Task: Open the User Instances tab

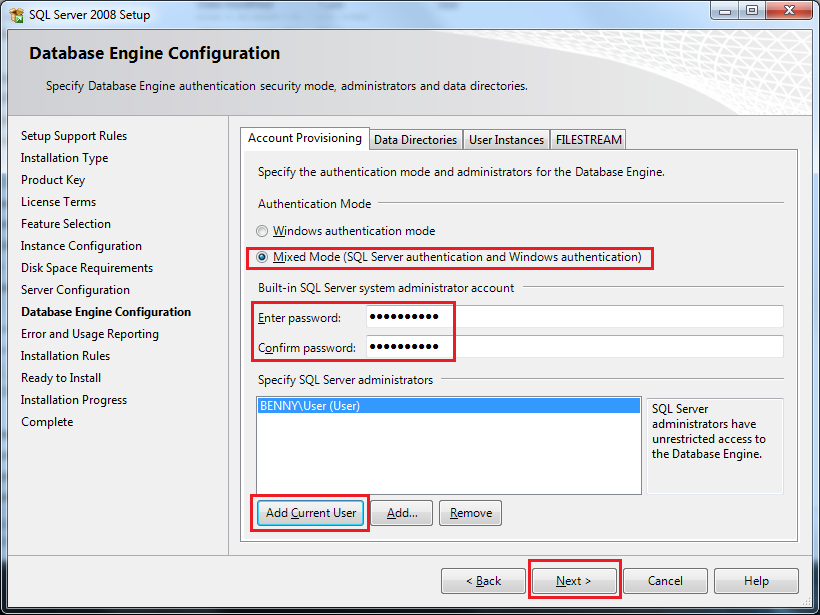Action: [x=506, y=140]
